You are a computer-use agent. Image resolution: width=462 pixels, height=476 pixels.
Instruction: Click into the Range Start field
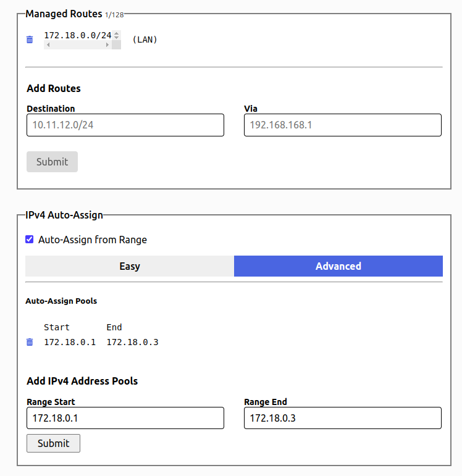pyautogui.click(x=125, y=418)
